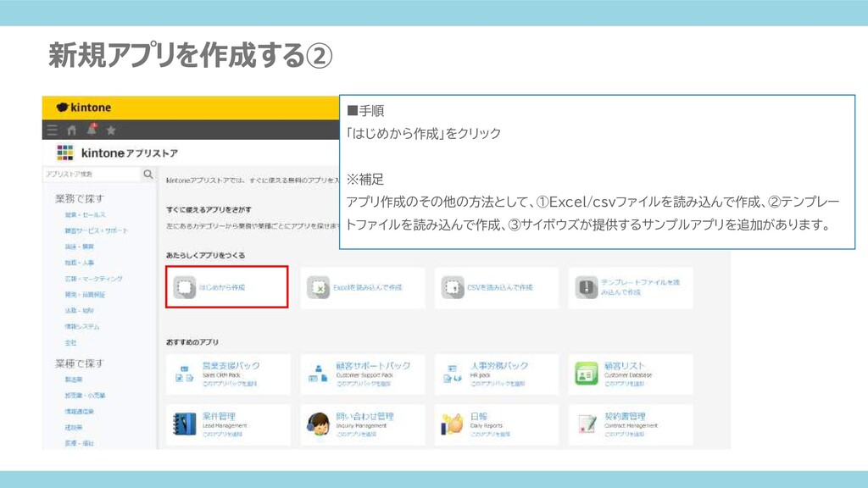Open the 顧客リスト title link
This screenshot has height=488, width=868.
(625, 366)
